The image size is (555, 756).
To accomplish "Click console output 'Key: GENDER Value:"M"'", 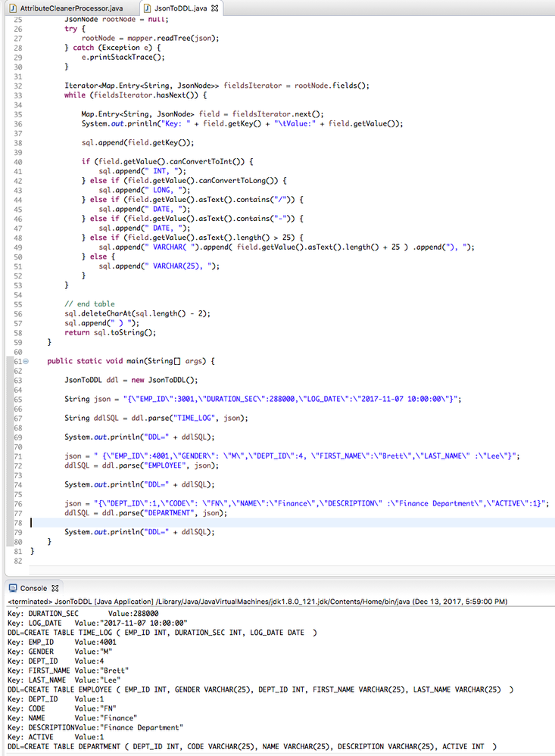I will [60, 652].
